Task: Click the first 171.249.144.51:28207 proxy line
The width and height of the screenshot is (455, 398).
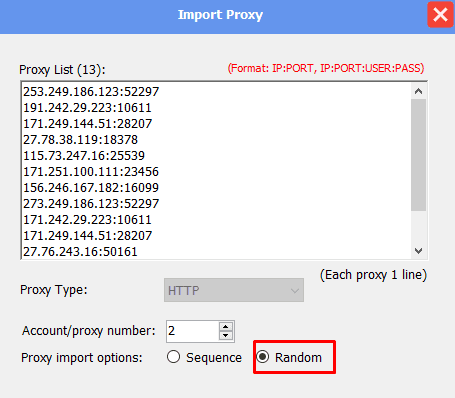Action: tap(87, 124)
